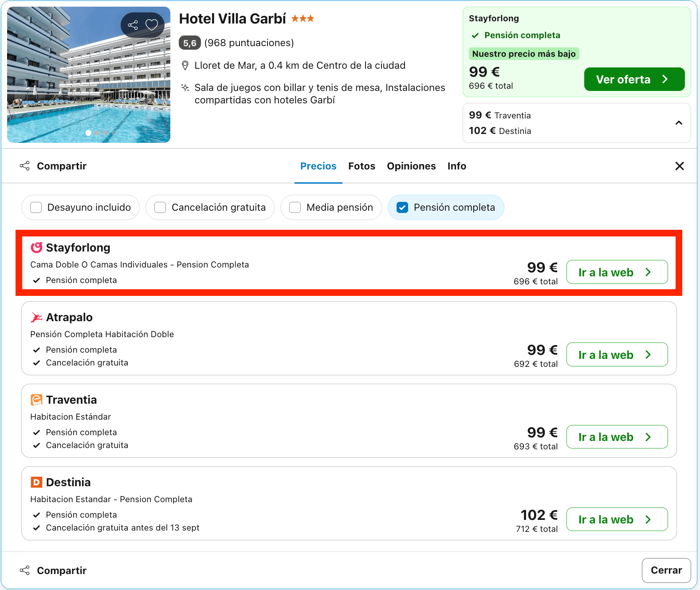Click the Cerrar button
Viewport: 700px width, 590px height.
coord(666,570)
